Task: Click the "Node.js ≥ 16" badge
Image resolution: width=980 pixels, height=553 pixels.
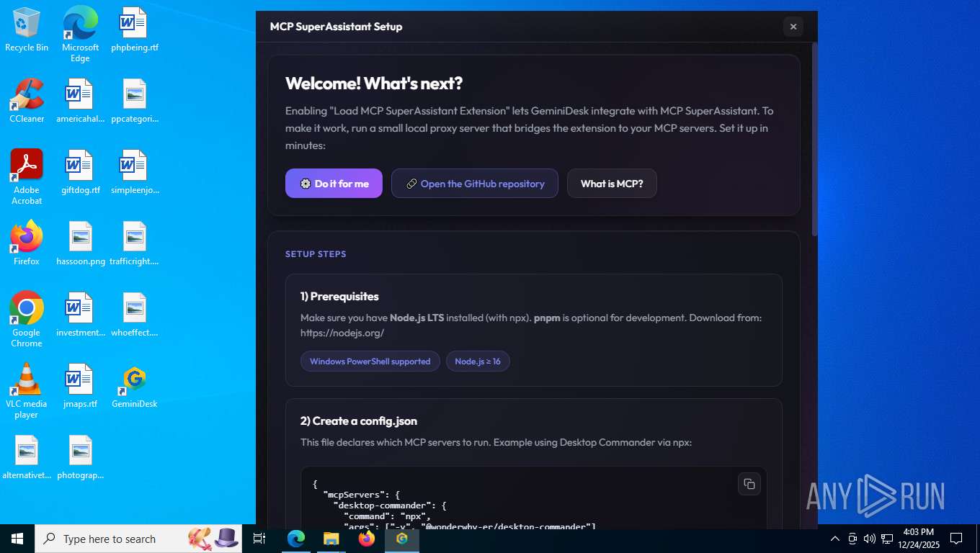Action: (x=478, y=361)
